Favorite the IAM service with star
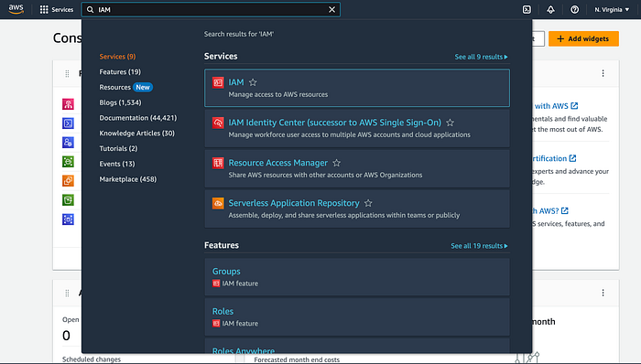Image resolution: width=641 pixels, height=364 pixels. coord(253,82)
